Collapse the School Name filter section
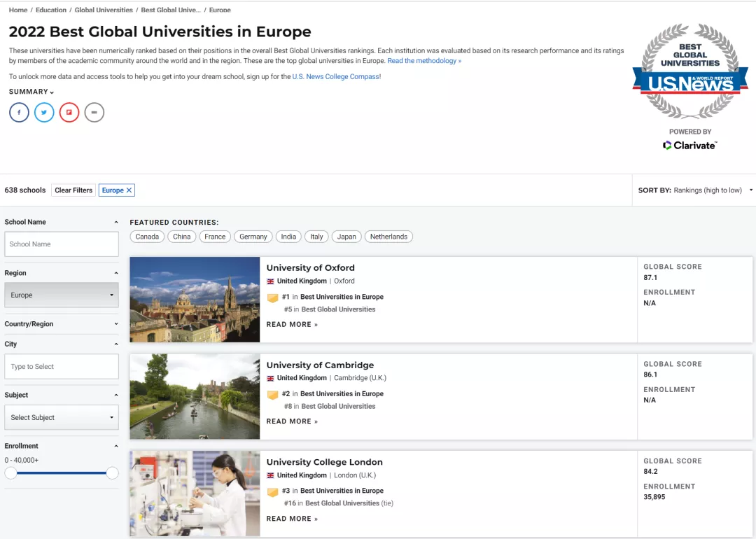756x539 pixels. coord(115,223)
